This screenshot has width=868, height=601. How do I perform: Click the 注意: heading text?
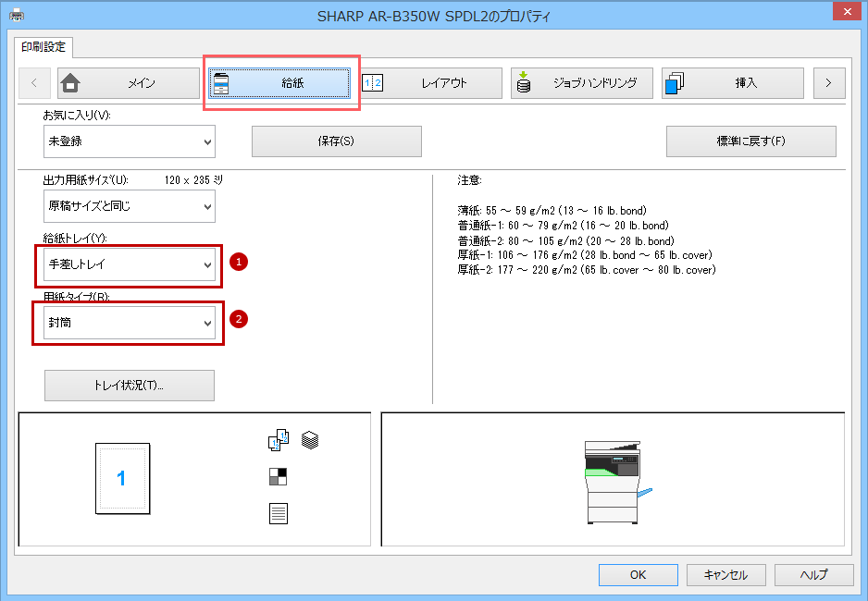[469, 180]
